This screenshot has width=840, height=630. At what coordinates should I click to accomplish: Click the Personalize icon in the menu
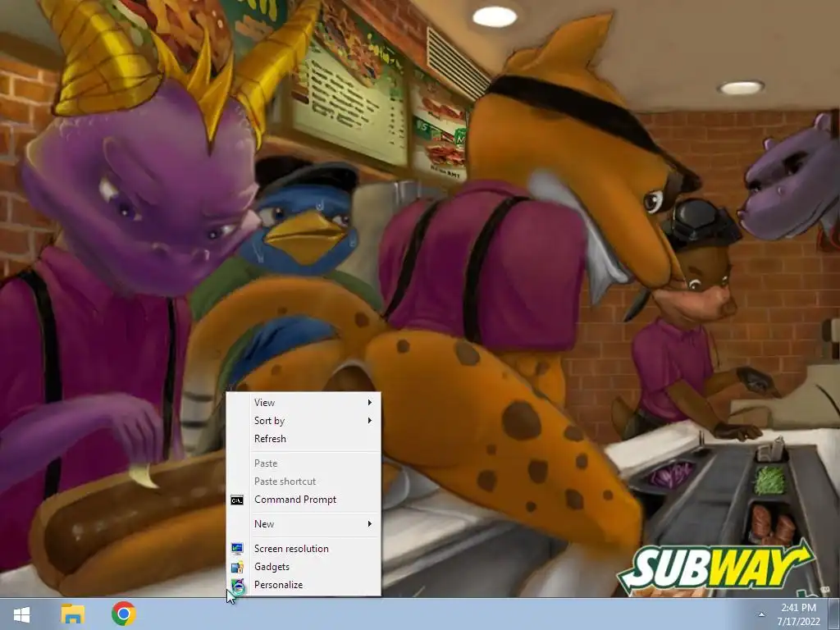point(237,586)
